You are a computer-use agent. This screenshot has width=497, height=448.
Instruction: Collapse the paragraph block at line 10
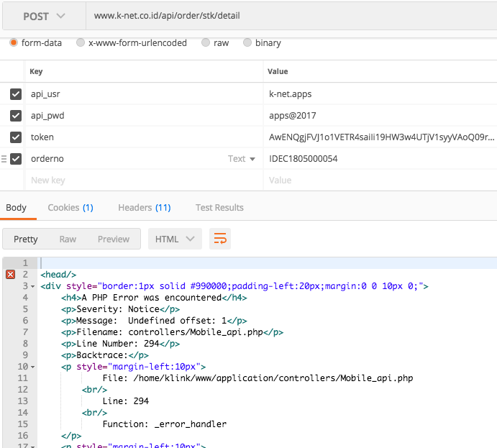[x=34, y=367]
